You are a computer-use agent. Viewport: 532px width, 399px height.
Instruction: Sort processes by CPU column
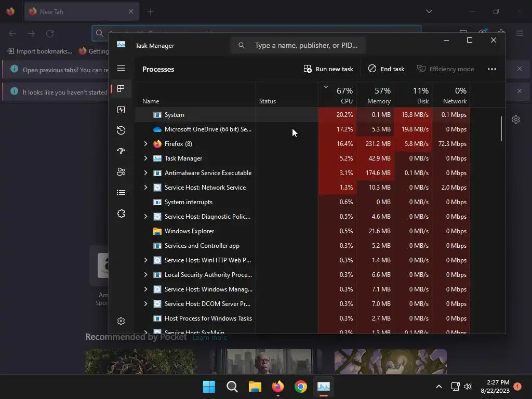pos(337,96)
